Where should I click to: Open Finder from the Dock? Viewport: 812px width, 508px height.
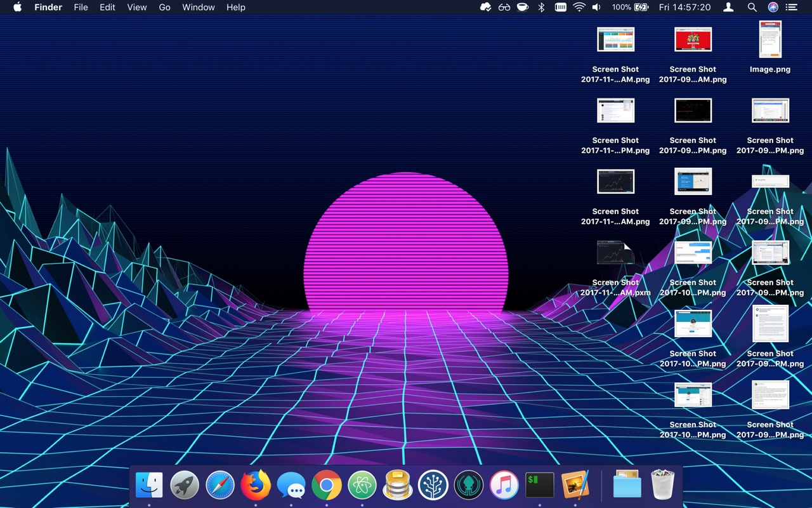(149, 486)
